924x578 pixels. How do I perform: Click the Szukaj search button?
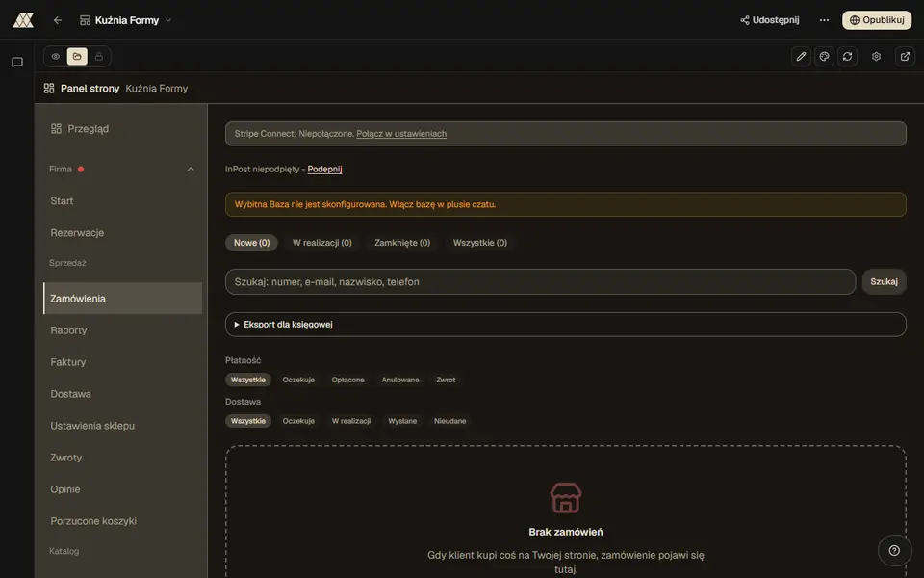pyautogui.click(x=884, y=282)
